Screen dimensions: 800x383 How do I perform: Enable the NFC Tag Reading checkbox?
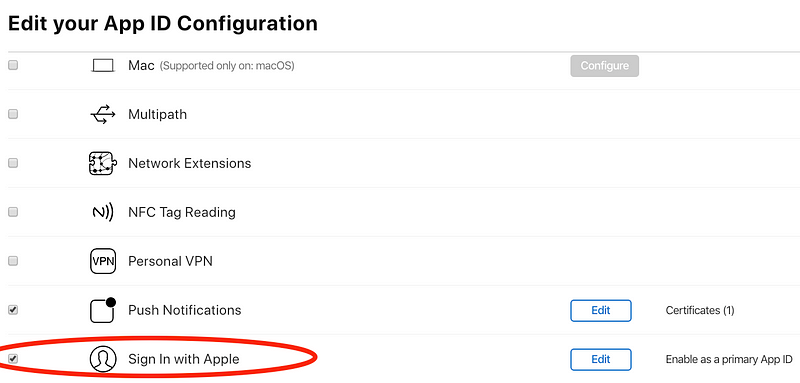tap(13, 212)
